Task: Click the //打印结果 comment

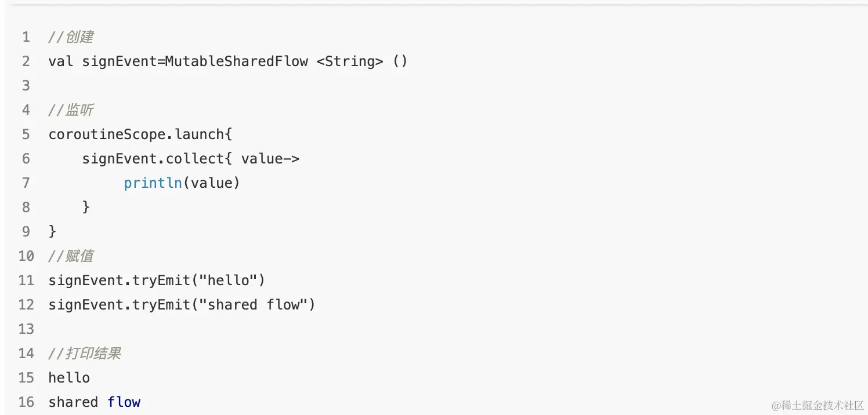Action: 85,354
